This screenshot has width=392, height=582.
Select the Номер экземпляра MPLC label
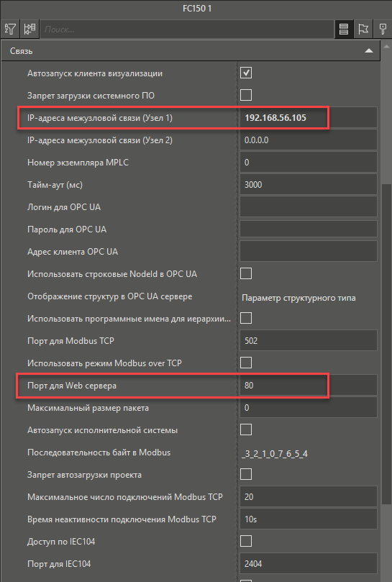tap(78, 163)
